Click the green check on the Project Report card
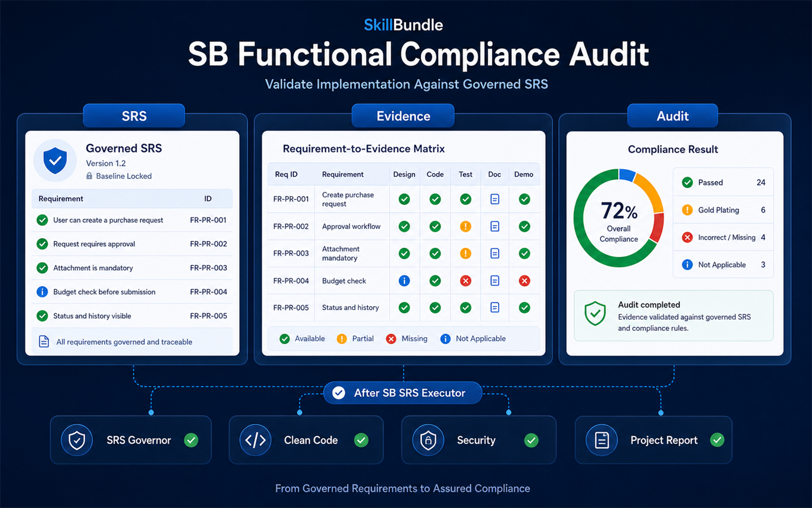The width and height of the screenshot is (812, 508). 717,440
